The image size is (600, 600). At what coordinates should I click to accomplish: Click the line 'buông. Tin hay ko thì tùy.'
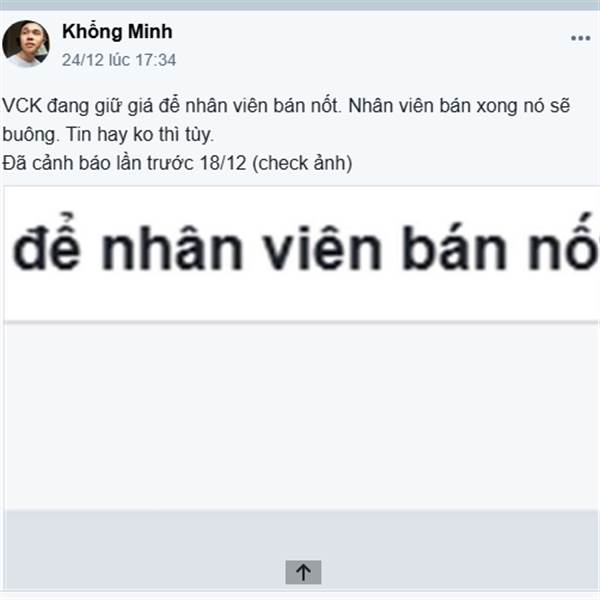(x=108, y=135)
